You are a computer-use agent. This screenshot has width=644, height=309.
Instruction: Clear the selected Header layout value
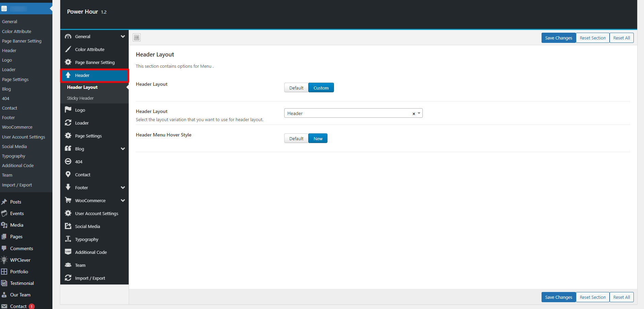(x=414, y=114)
